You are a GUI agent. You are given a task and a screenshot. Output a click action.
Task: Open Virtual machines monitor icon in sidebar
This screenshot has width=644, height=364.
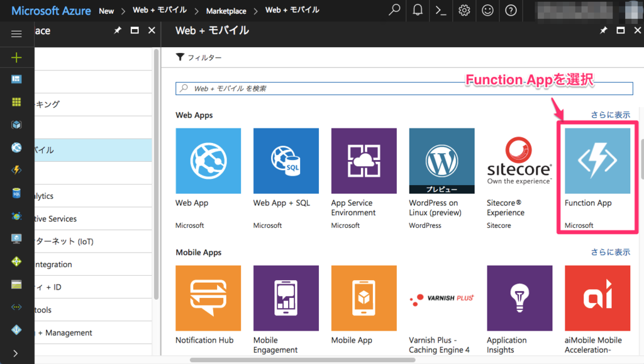tap(16, 239)
